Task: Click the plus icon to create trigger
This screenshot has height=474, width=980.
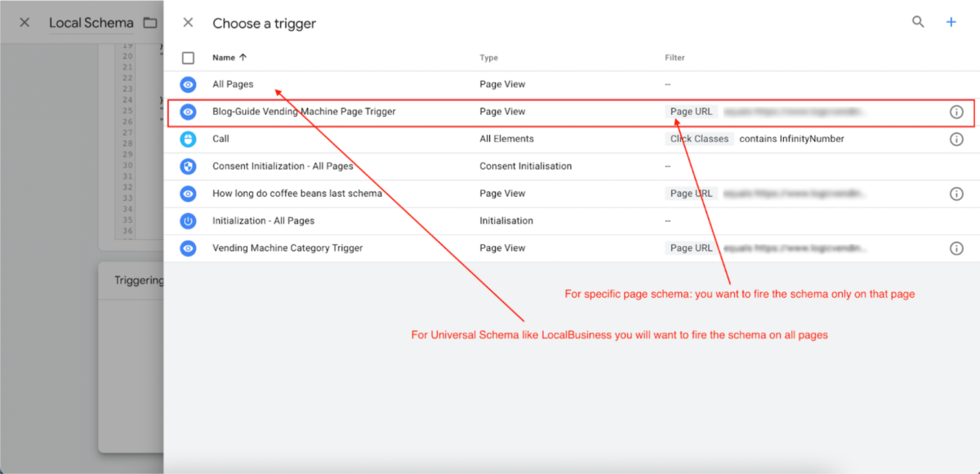Action: (951, 23)
